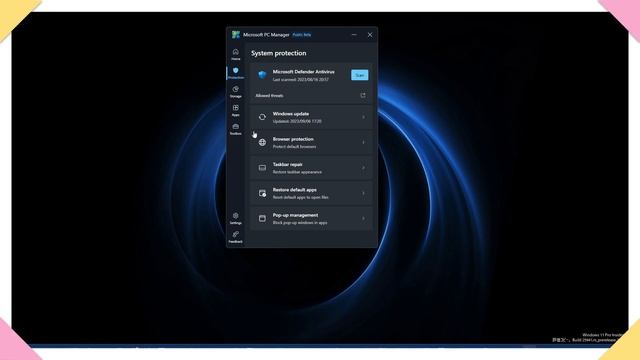This screenshot has height=360, width=640.
Task: Click the Microsoft Defender Antivirus title
Action: (x=303, y=72)
